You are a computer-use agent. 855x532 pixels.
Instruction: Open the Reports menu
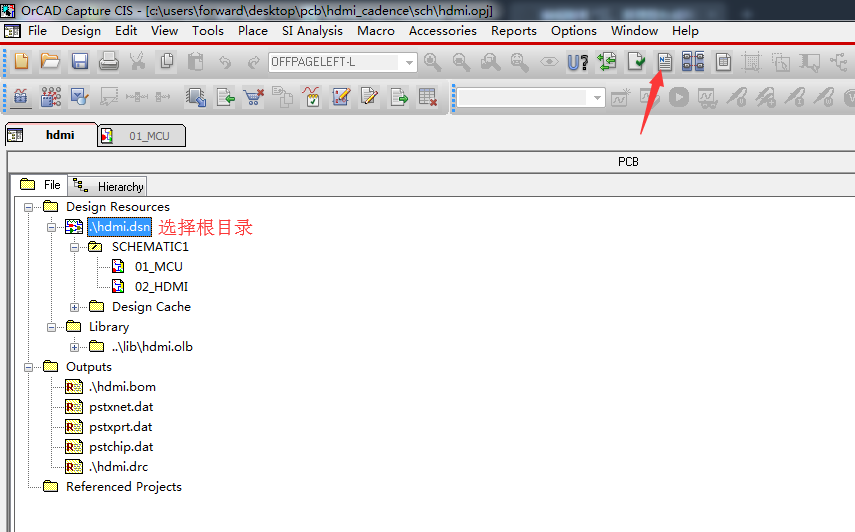tap(514, 31)
